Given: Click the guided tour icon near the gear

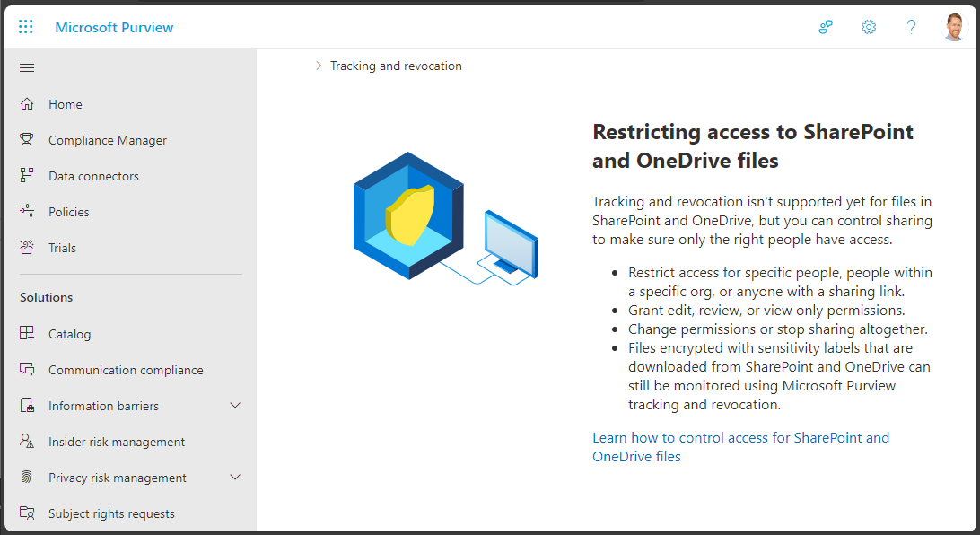Looking at the screenshot, I should coord(825,27).
